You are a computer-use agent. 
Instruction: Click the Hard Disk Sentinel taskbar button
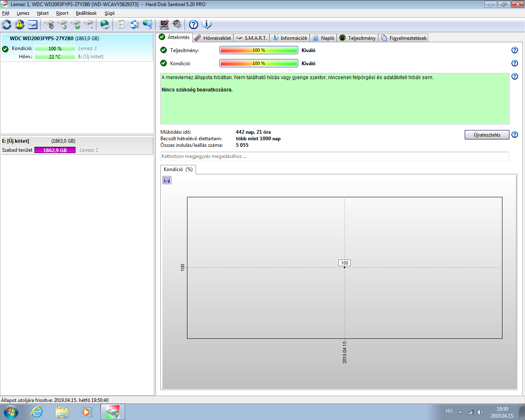pos(112,412)
